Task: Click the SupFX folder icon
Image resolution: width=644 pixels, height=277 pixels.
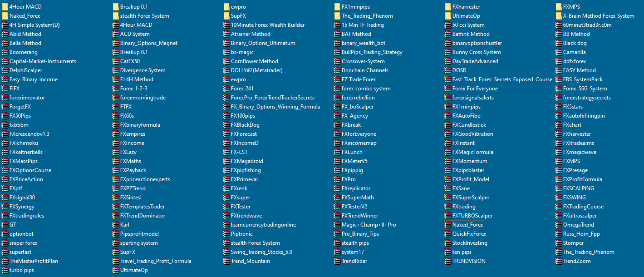Action: 226,16
